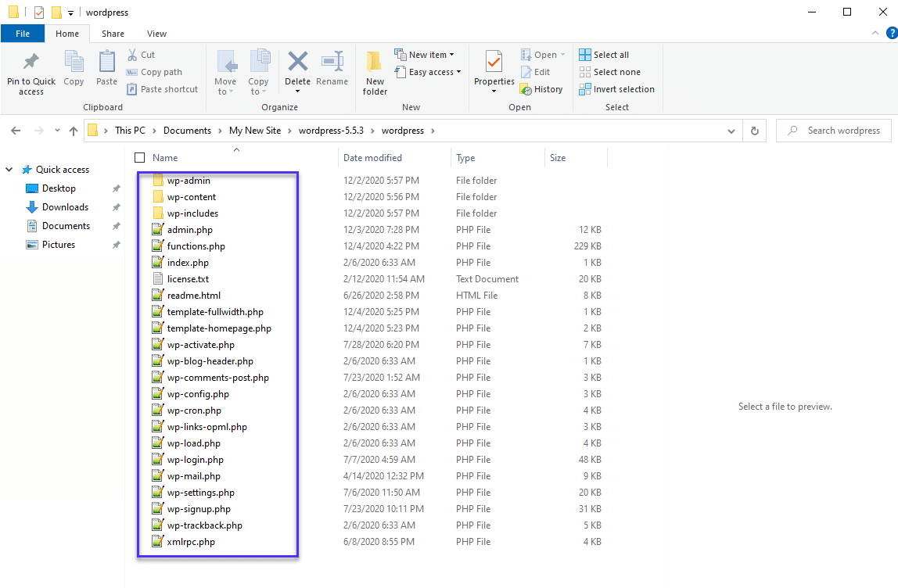The image size is (898, 588).
Task: Collapse the Quick access section
Action: [x=9, y=169]
